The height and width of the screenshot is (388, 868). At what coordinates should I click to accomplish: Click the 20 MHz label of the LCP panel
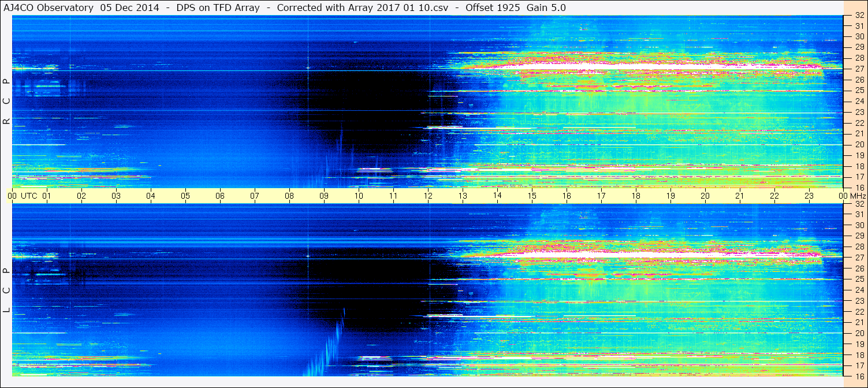[x=859, y=333]
